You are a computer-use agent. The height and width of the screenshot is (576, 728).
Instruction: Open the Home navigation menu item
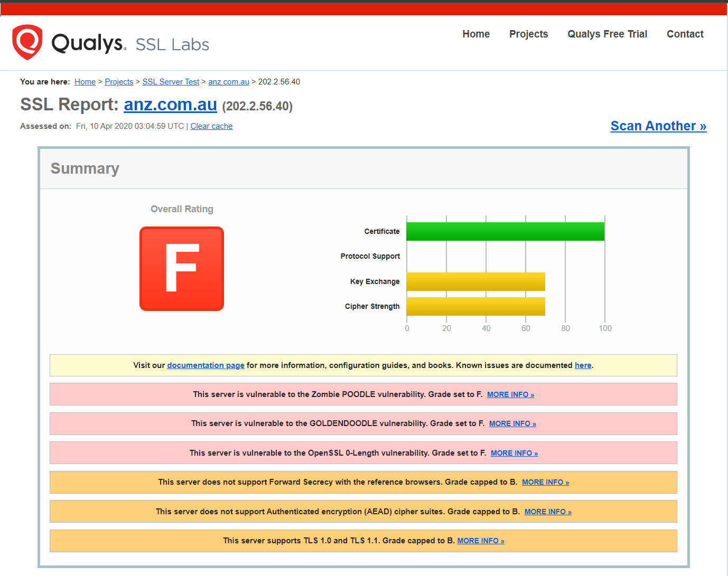pyautogui.click(x=476, y=34)
